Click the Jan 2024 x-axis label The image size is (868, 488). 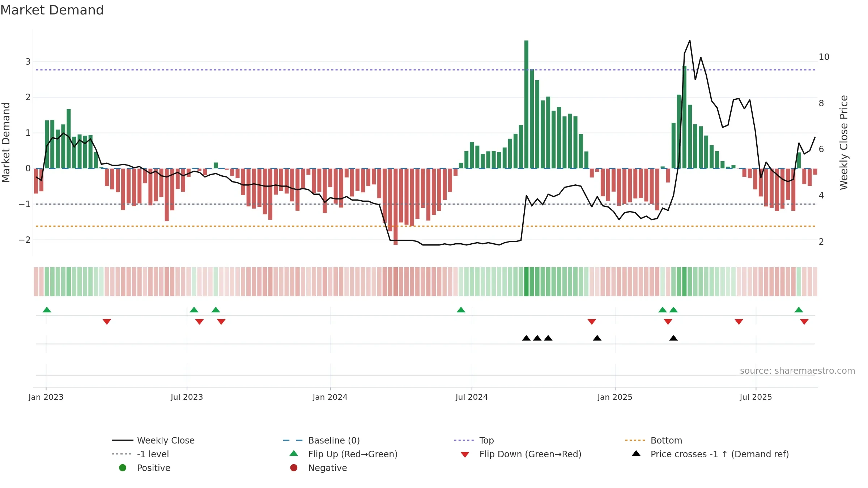click(330, 397)
